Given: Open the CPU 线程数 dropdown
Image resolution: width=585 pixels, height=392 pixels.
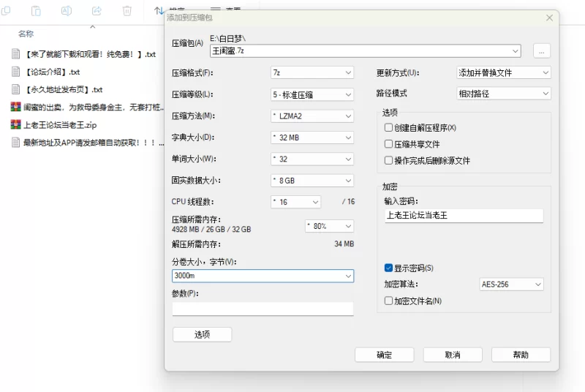Looking at the screenshot, I should 295,202.
